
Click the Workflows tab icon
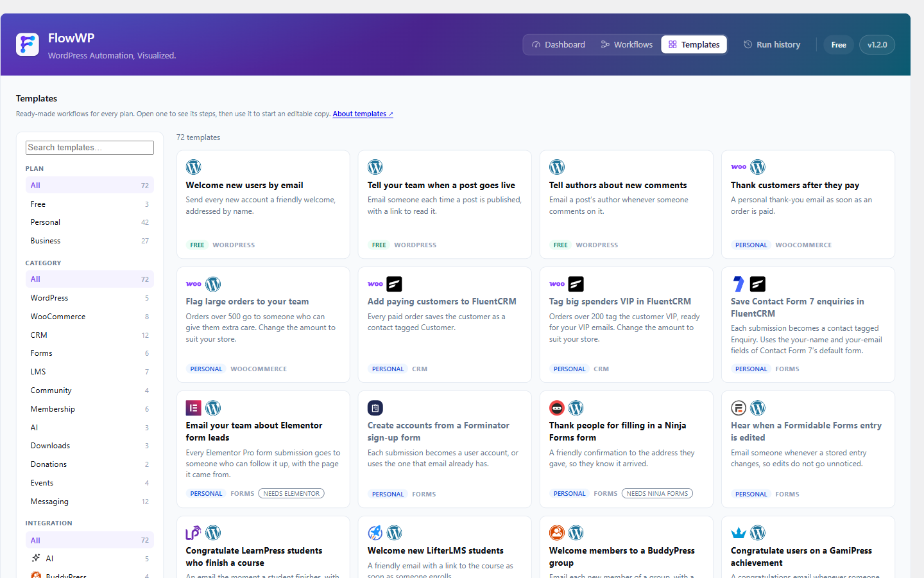(x=605, y=44)
